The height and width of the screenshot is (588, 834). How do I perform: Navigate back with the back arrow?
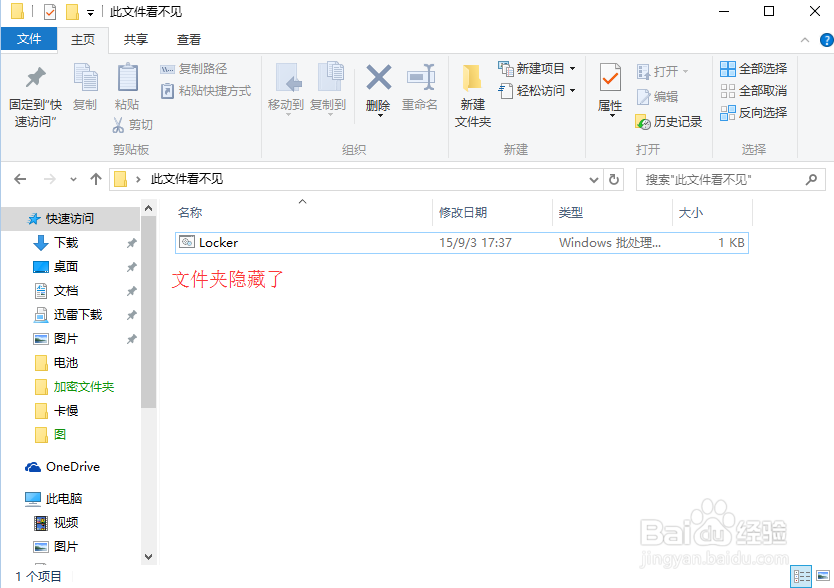[19, 181]
